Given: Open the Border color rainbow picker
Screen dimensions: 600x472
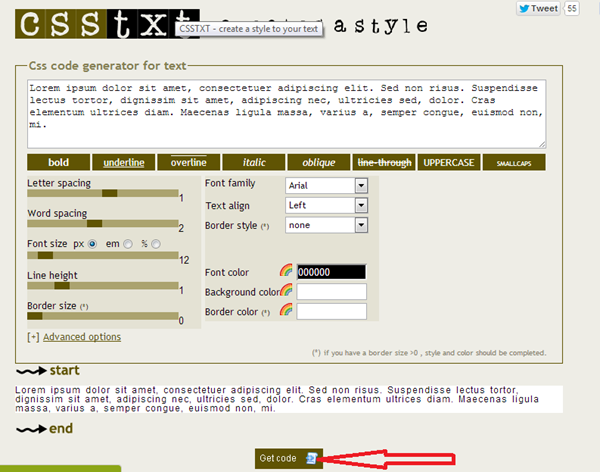Looking at the screenshot, I should [286, 309].
